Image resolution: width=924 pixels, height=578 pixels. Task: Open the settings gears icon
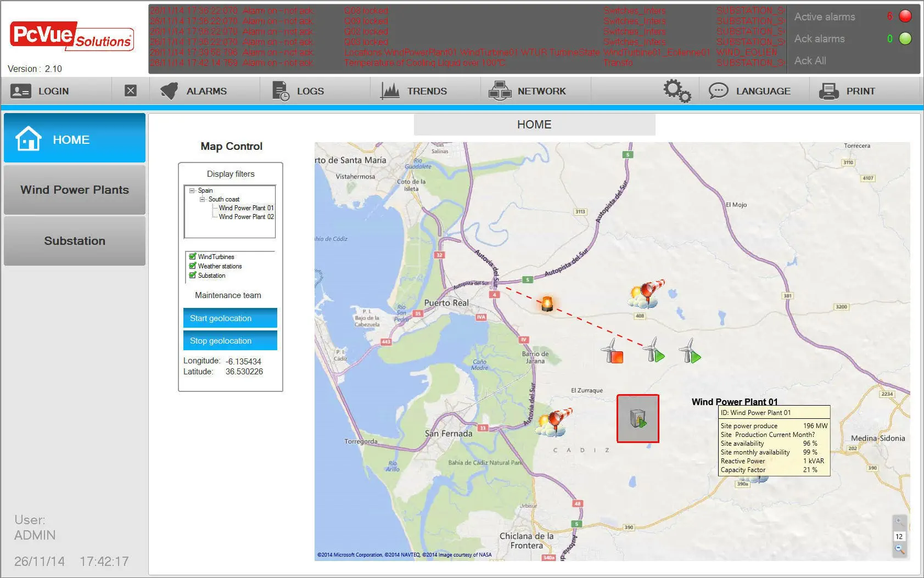[676, 91]
